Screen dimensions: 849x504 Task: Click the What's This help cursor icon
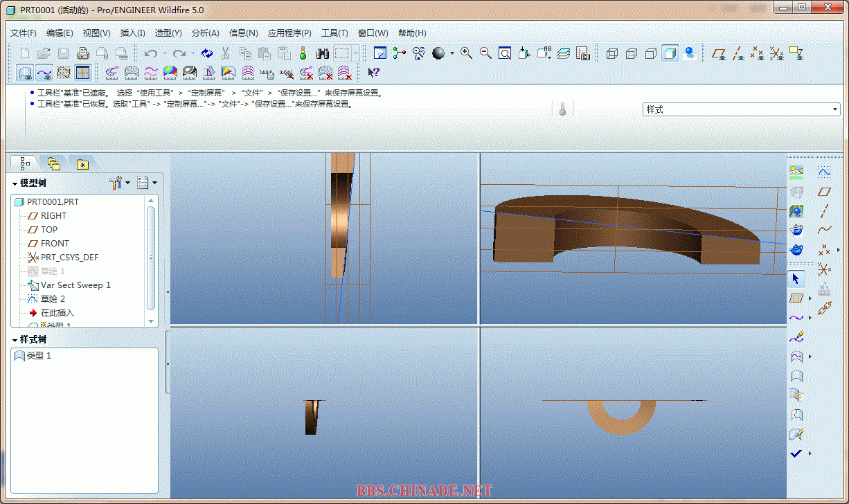pos(373,72)
